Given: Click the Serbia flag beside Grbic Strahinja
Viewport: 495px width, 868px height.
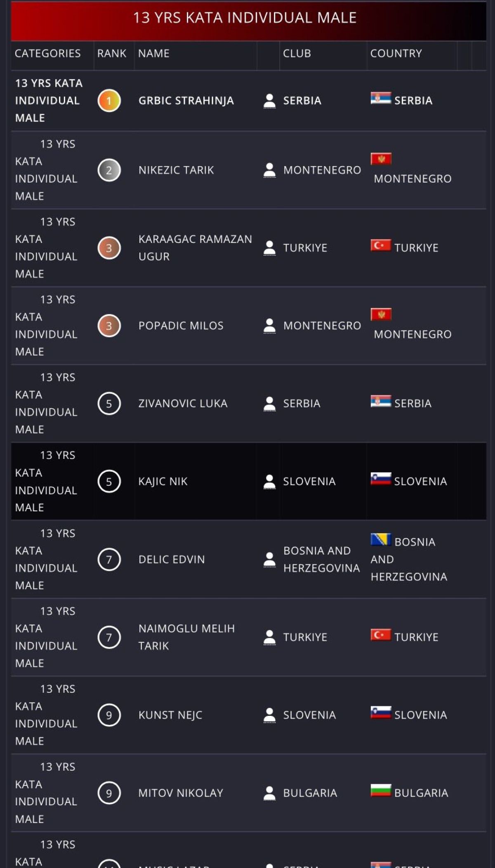Looking at the screenshot, I should (x=380, y=99).
